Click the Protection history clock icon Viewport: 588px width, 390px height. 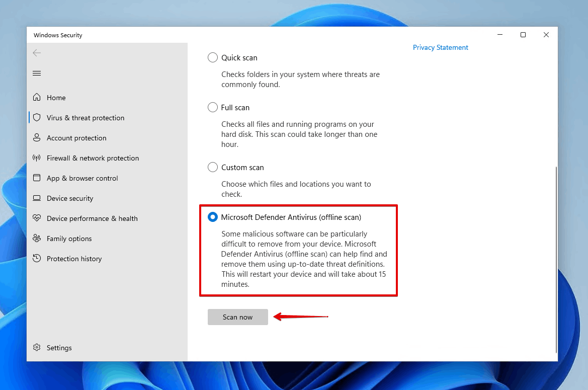(37, 258)
